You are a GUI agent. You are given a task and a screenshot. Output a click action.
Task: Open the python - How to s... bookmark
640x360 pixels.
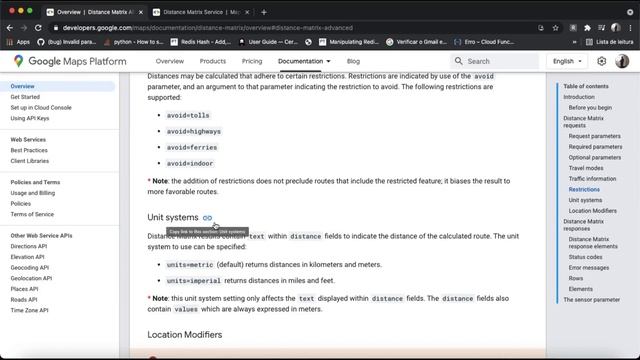tap(134, 42)
